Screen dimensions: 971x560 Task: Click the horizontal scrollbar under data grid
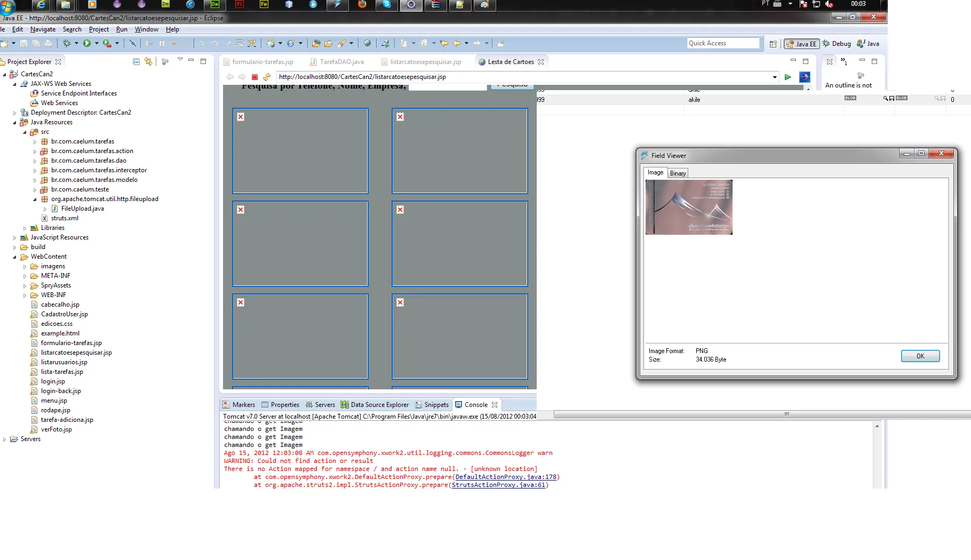pyautogui.click(x=785, y=414)
